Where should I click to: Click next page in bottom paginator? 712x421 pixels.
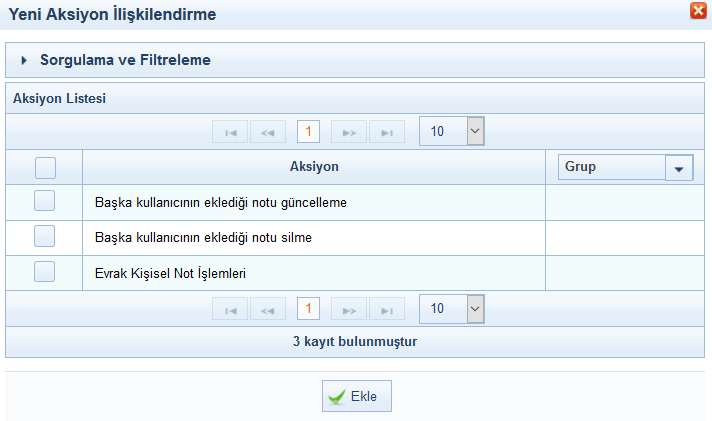(x=349, y=310)
